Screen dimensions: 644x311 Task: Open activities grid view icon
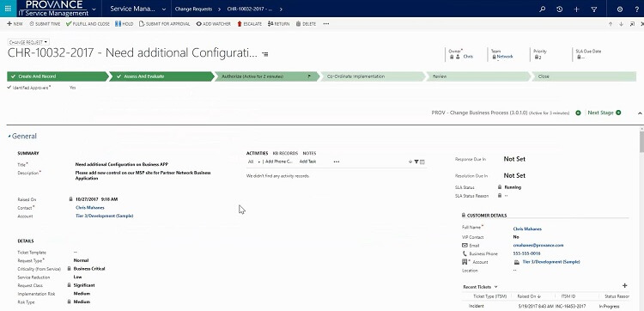[422, 162]
